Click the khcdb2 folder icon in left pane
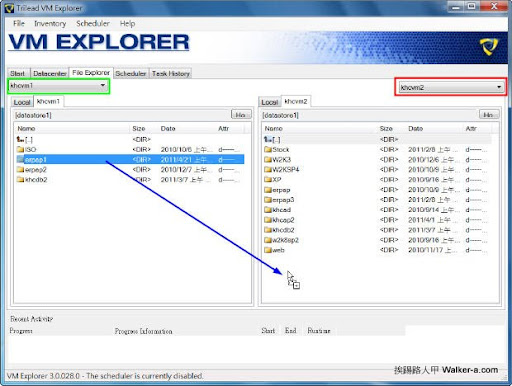Image resolution: width=512 pixels, height=386 pixels. (21, 180)
